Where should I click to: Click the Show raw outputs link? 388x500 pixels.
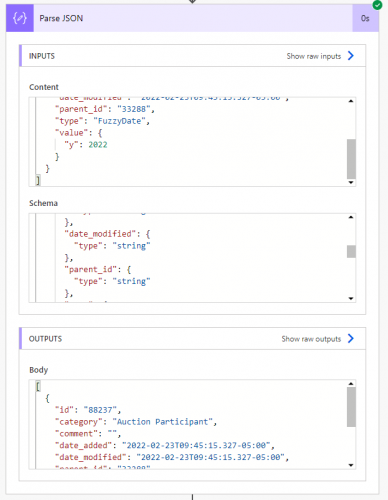click(x=311, y=339)
